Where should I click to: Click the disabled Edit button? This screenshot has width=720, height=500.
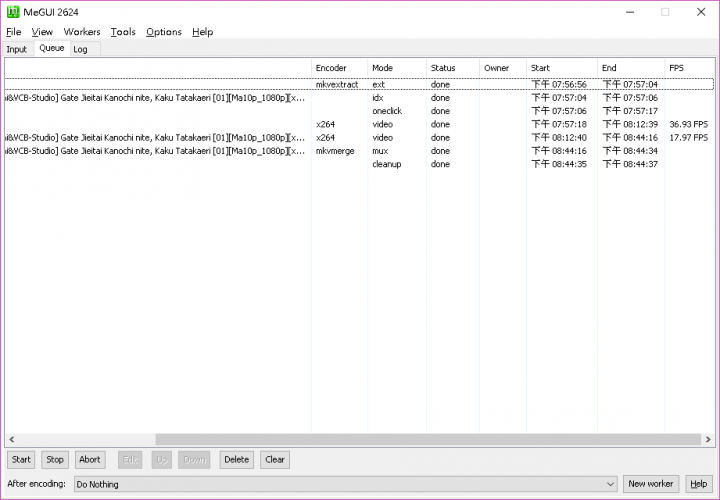(x=130, y=460)
